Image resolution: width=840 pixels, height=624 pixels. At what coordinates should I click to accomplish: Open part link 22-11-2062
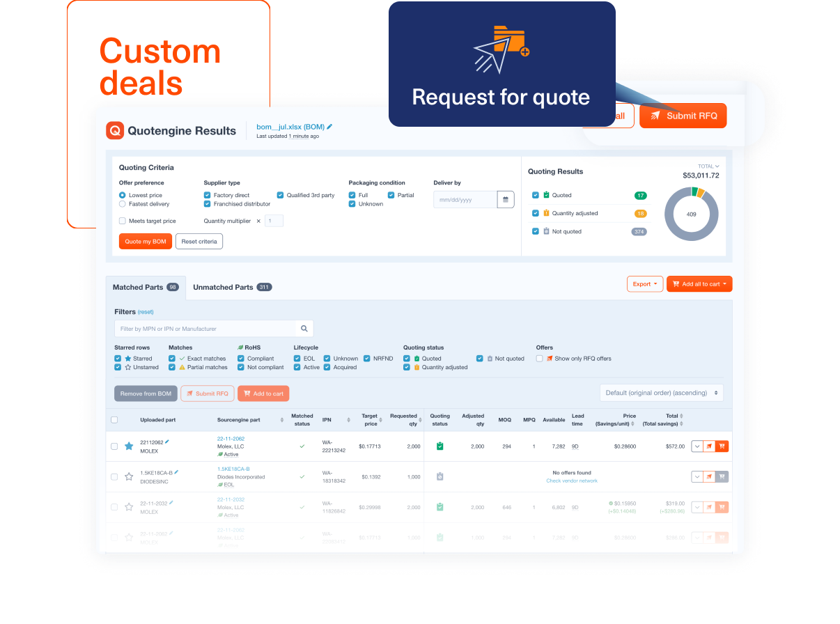point(231,439)
